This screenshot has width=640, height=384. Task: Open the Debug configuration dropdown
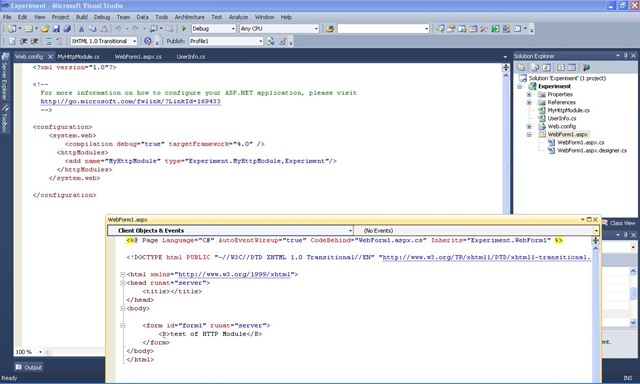point(233,29)
